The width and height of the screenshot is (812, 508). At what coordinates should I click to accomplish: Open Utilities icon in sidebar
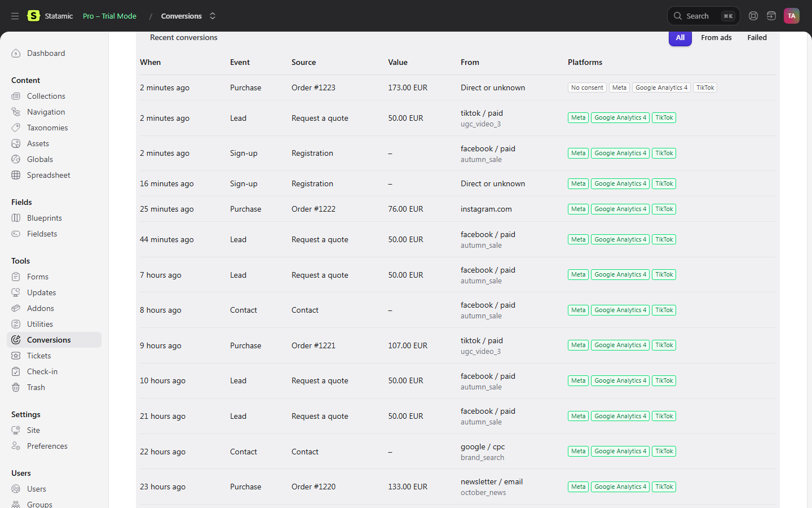tap(16, 324)
